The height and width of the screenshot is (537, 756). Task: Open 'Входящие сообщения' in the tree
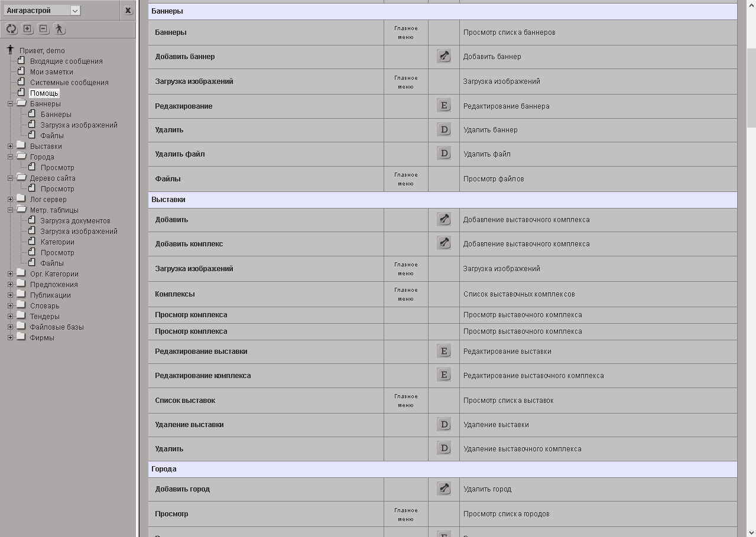point(66,61)
